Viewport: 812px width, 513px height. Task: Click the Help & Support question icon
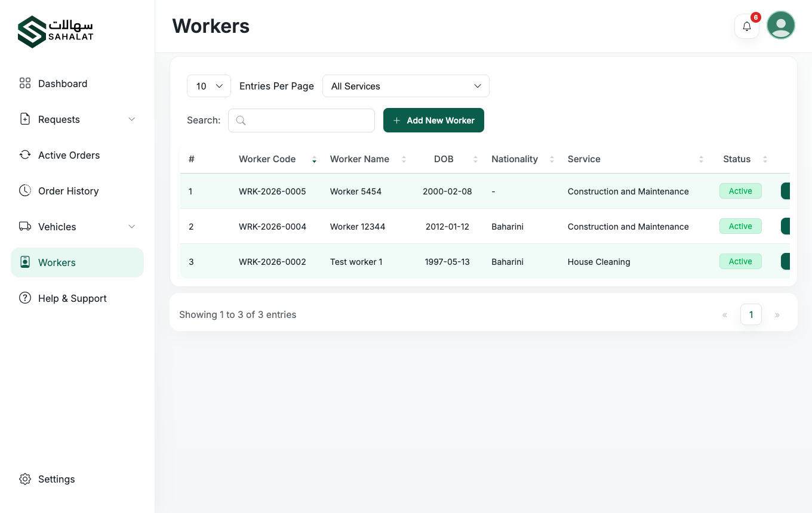click(25, 298)
